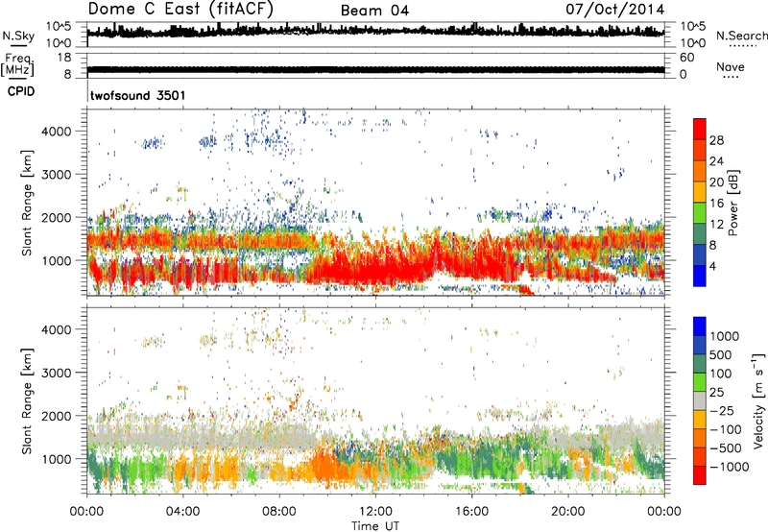
Task: Click the 'Power [dB]' colorbar label
Action: click(733, 203)
